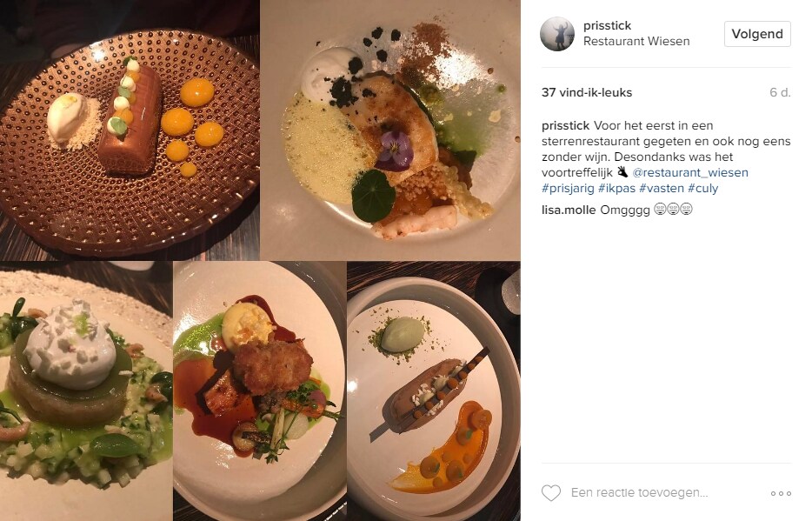The height and width of the screenshot is (521, 812).
Task: Open hashtag #culy
Action: (x=702, y=188)
